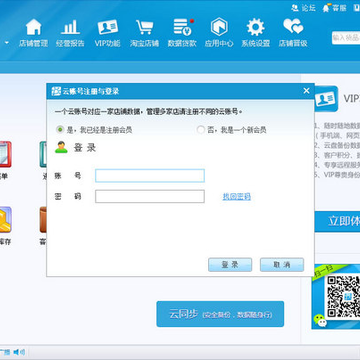Open 客服 customer service link
360x360 pixels.
tap(334, 8)
